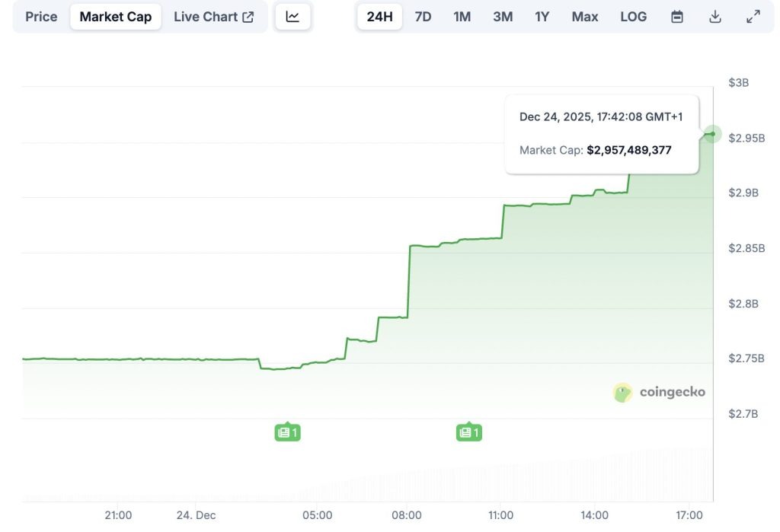Screen dimensions: 780x532
Task: Select the 1Y timeframe
Action: point(542,16)
